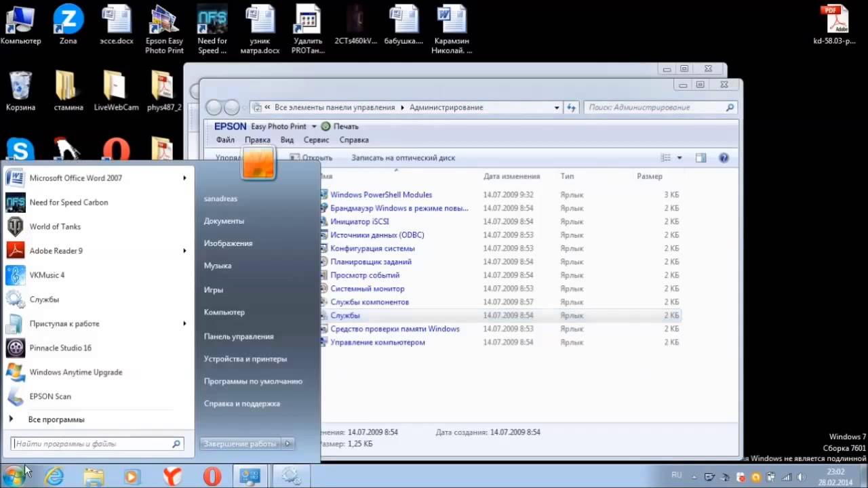Image resolution: width=868 pixels, height=488 pixels.
Task: Open Компьютер desktop icon
Action: [20, 25]
